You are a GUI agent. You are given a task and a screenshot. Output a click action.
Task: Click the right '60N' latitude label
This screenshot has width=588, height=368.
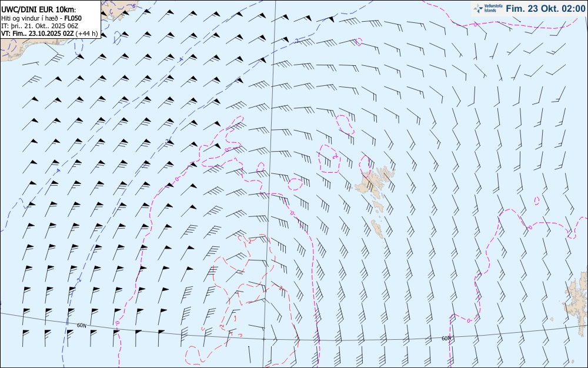point(446,339)
